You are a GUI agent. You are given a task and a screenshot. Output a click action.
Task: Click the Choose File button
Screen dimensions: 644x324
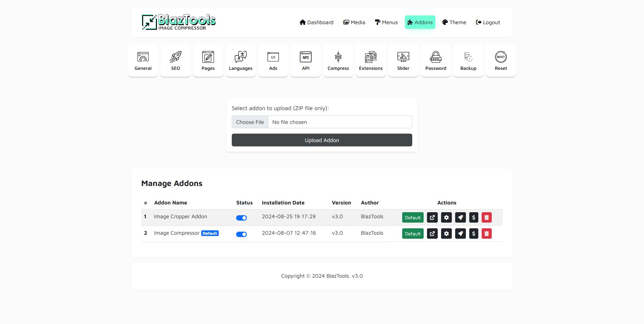pyautogui.click(x=250, y=122)
